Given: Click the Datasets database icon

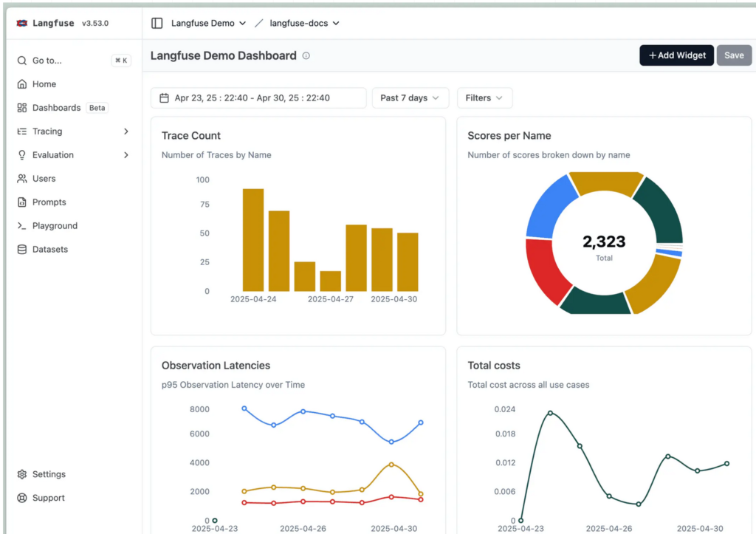Looking at the screenshot, I should point(22,250).
